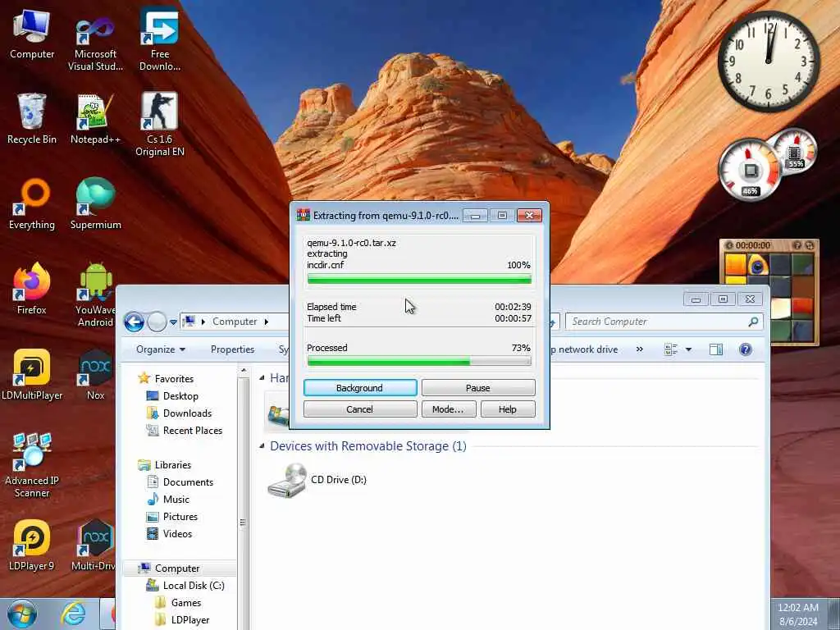840x630 pixels.
Task: Select the Advanced IP Scanner shortcut
Action: 32,465
